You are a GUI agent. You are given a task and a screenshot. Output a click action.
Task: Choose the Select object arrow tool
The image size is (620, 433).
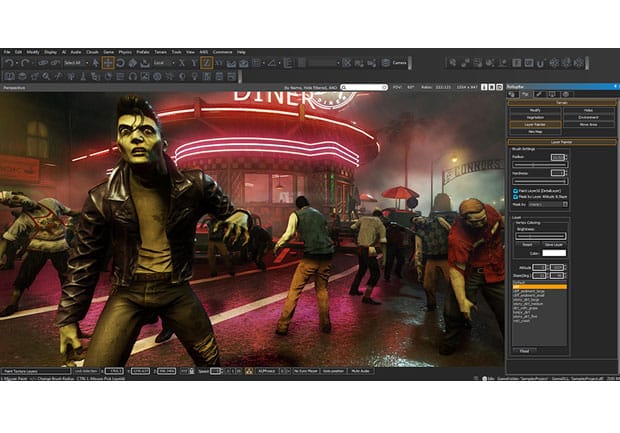[96, 63]
